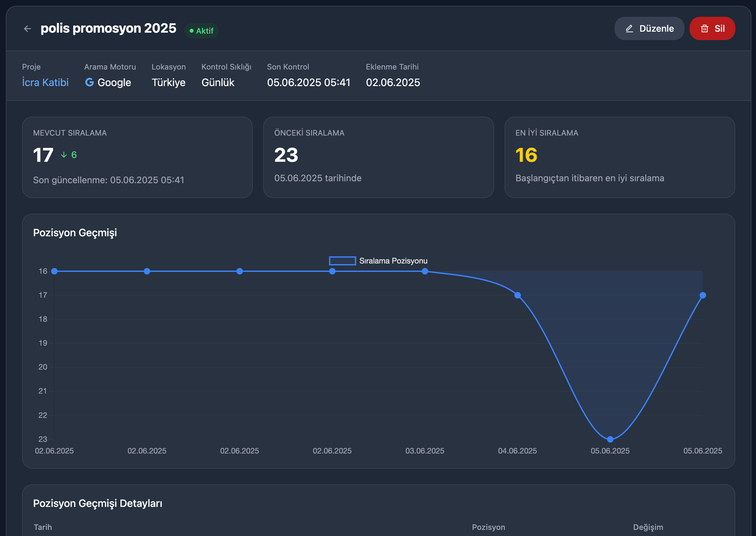Click the Pozisyon column header

(489, 527)
